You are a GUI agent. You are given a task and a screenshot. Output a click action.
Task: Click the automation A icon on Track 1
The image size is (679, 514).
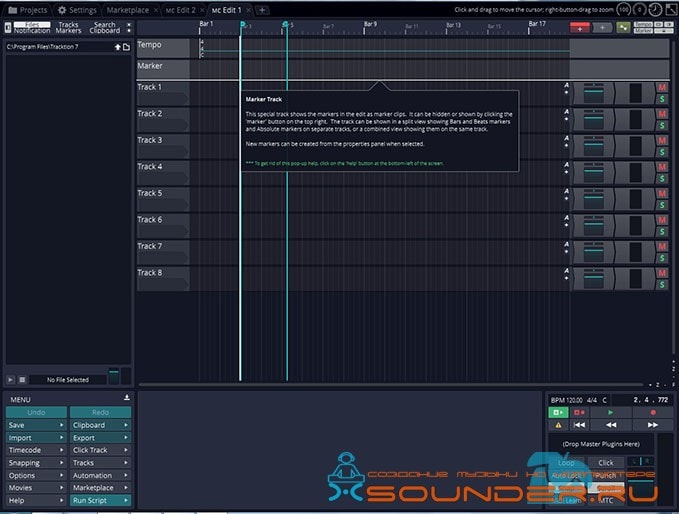pyautogui.click(x=566, y=85)
